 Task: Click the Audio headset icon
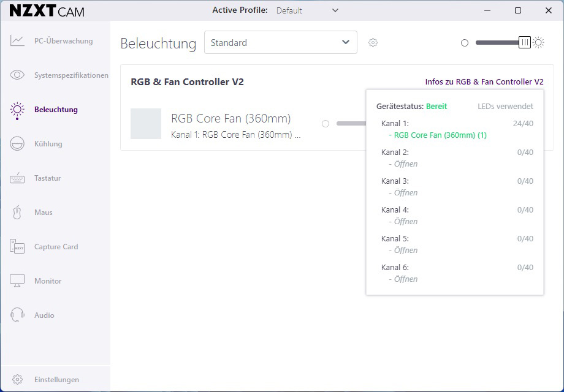17,315
